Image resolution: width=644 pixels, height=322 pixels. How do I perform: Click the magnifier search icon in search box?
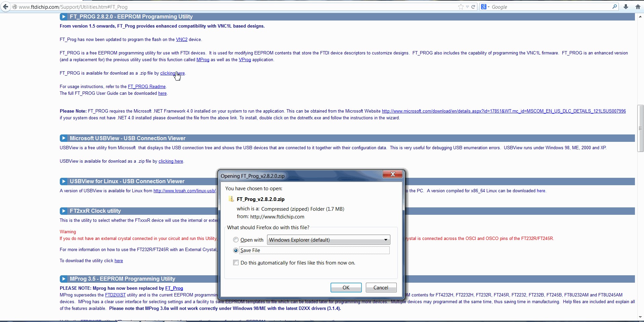[615, 6]
